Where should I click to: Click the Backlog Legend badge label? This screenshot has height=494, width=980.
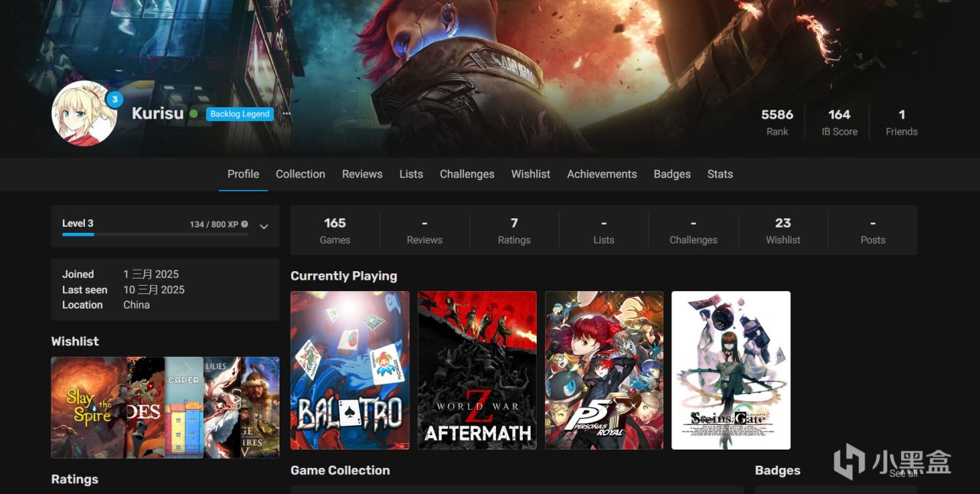(240, 113)
